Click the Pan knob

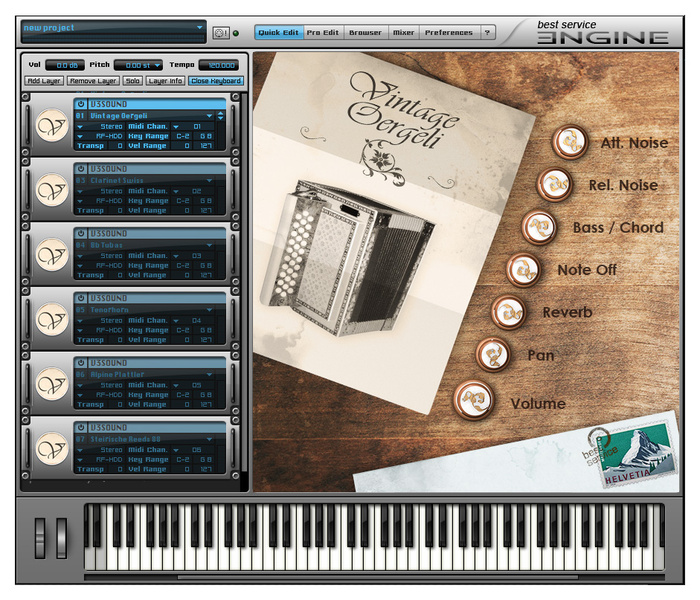(493, 355)
